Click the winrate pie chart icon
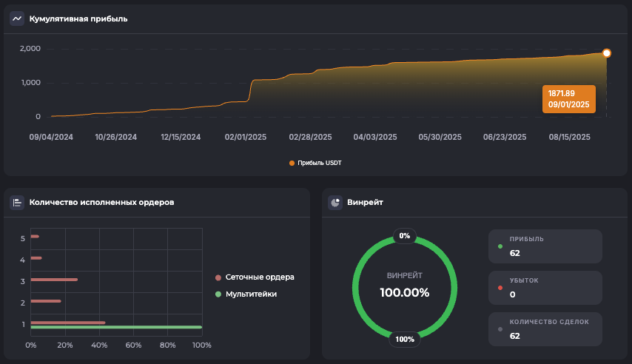The width and height of the screenshot is (632, 364). click(x=335, y=202)
